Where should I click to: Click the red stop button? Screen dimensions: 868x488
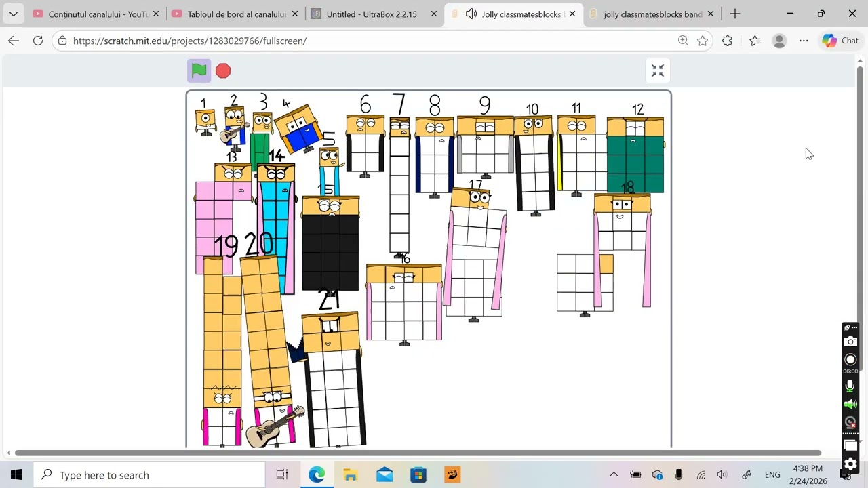[223, 70]
